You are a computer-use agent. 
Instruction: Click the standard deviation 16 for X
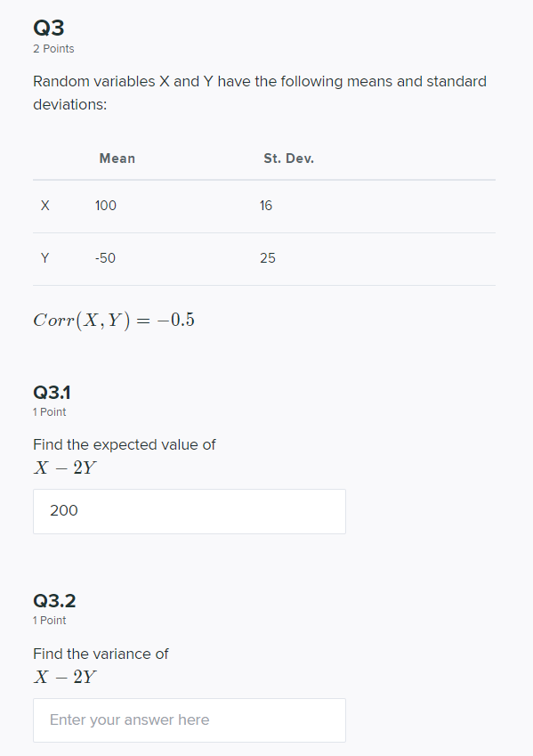[265, 206]
